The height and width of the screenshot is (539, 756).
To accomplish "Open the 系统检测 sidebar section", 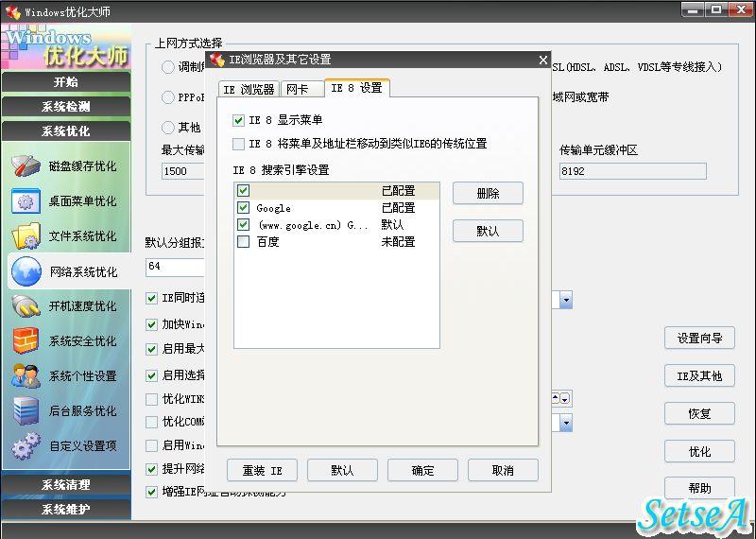I will pos(66,107).
